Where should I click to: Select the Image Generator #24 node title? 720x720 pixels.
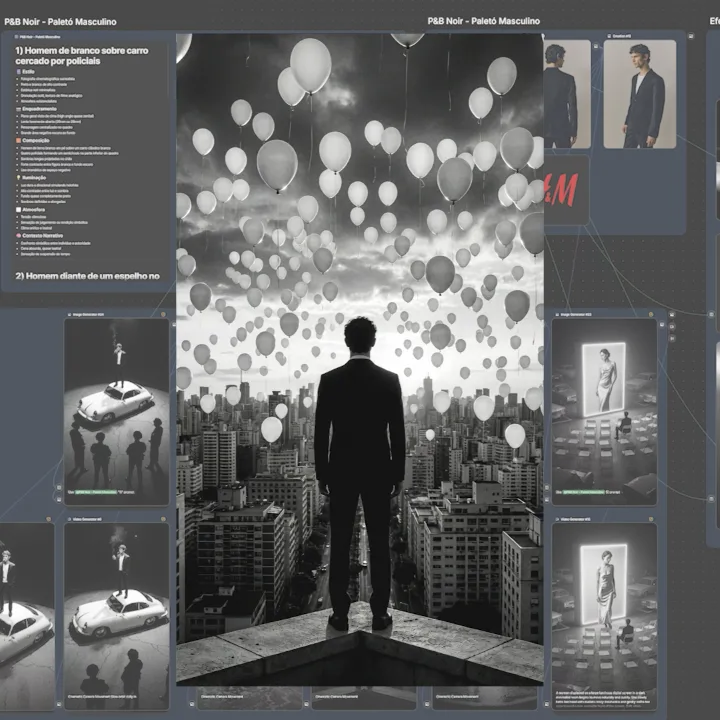tap(88, 315)
